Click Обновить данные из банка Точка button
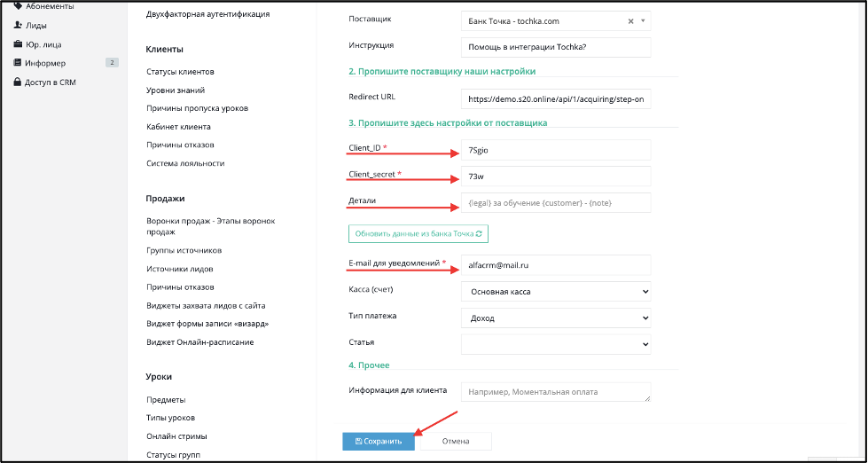The width and height of the screenshot is (868, 463). coord(418,233)
